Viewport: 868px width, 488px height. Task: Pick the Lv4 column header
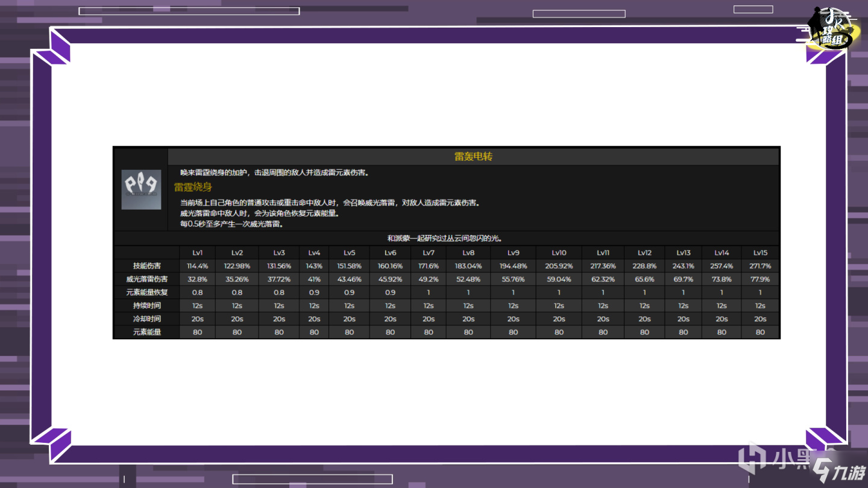pyautogui.click(x=314, y=253)
